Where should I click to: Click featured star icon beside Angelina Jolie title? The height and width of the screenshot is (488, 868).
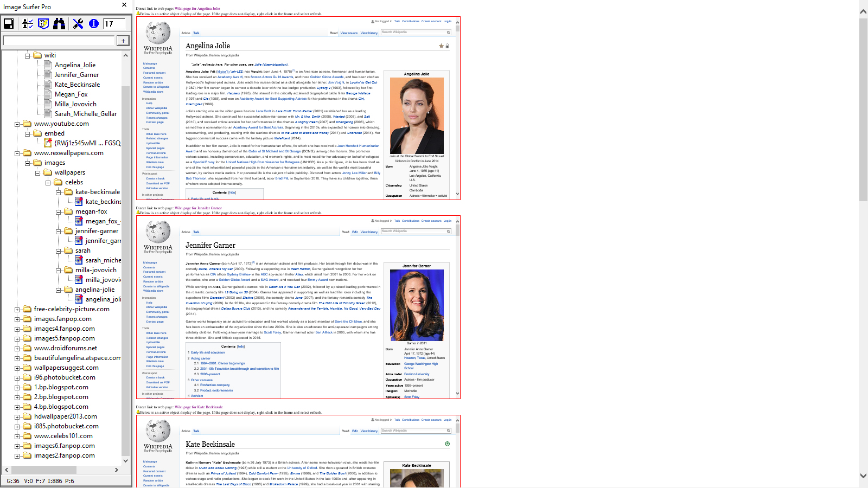click(x=441, y=46)
